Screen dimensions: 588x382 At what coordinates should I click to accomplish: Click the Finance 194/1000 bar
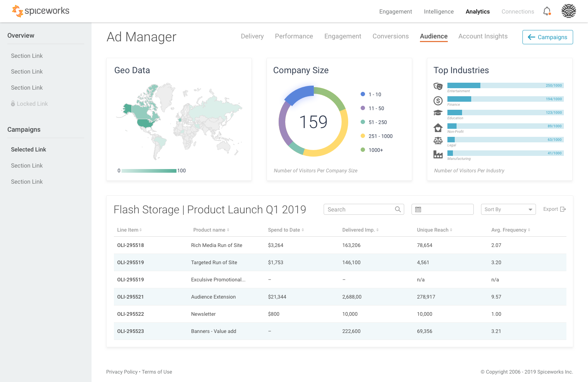tap(505, 99)
